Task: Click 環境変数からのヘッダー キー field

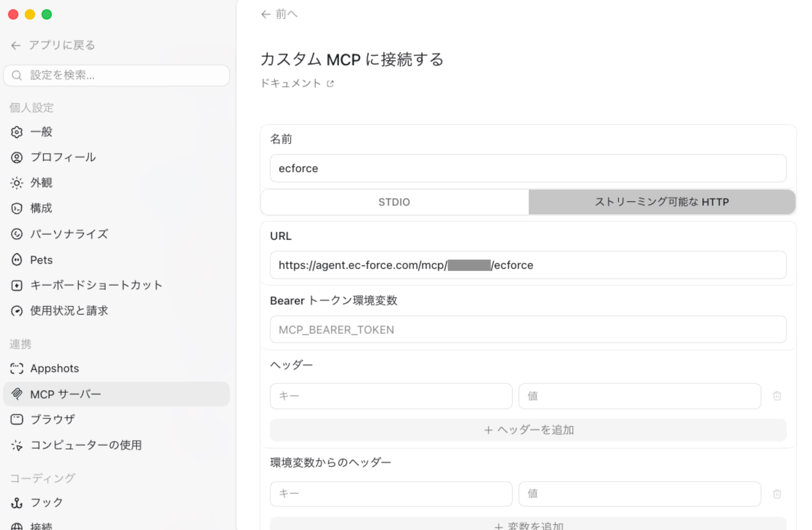Action: tap(391, 494)
